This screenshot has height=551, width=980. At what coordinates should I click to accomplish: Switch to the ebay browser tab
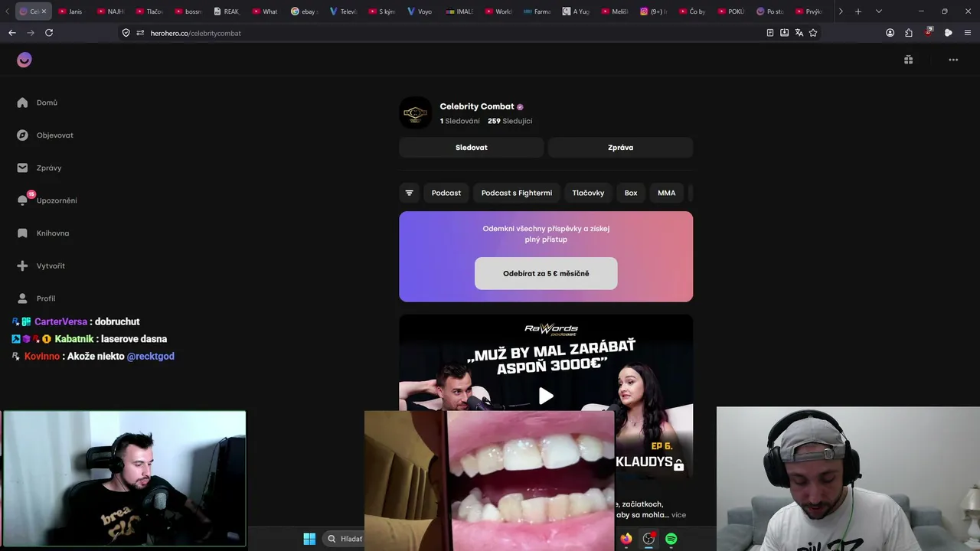tap(304, 11)
